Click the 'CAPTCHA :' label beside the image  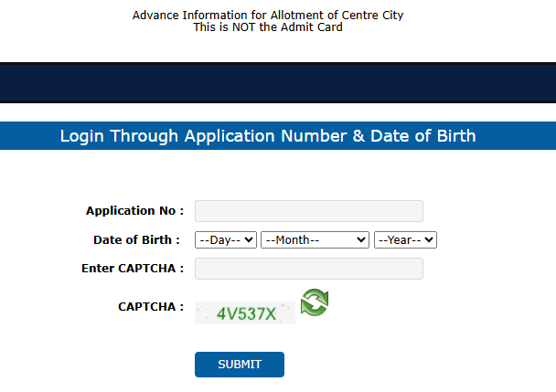(151, 307)
